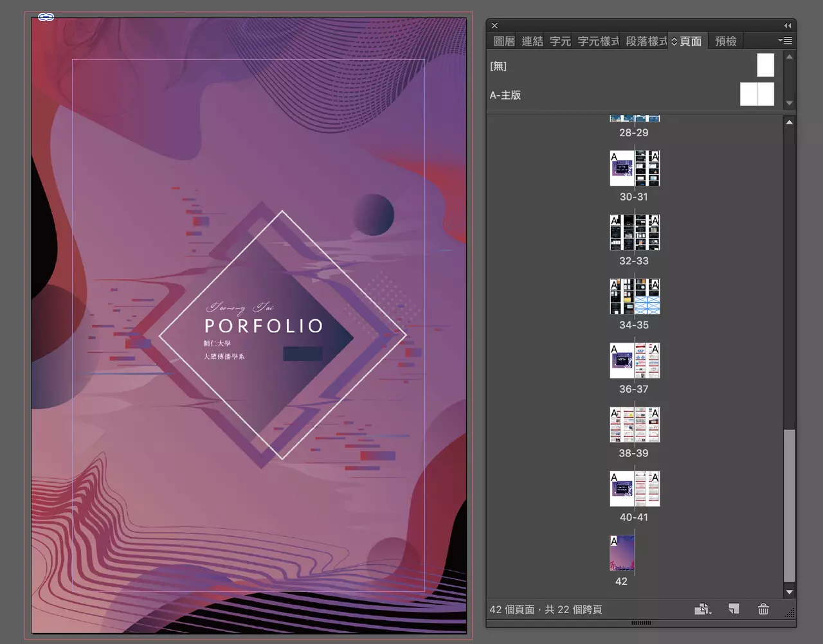The width and height of the screenshot is (823, 644).
Task: Close the panel group with X
Action: tap(494, 26)
